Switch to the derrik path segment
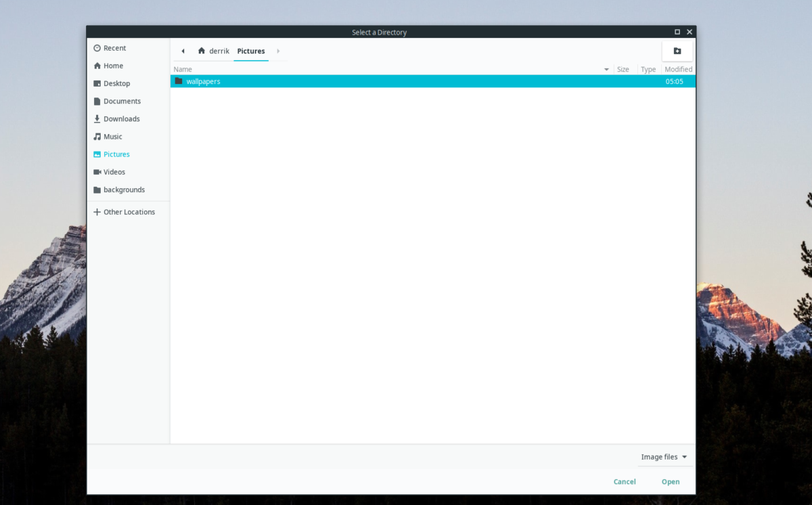812x505 pixels. tap(214, 51)
